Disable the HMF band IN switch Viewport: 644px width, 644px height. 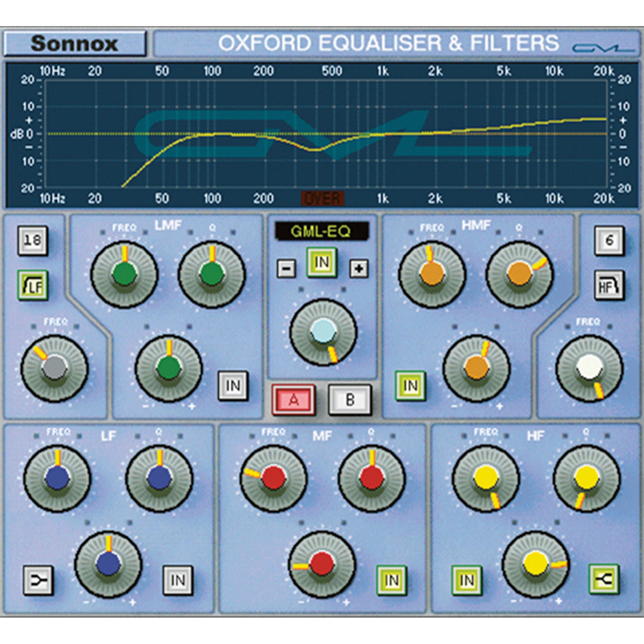pyautogui.click(x=410, y=386)
